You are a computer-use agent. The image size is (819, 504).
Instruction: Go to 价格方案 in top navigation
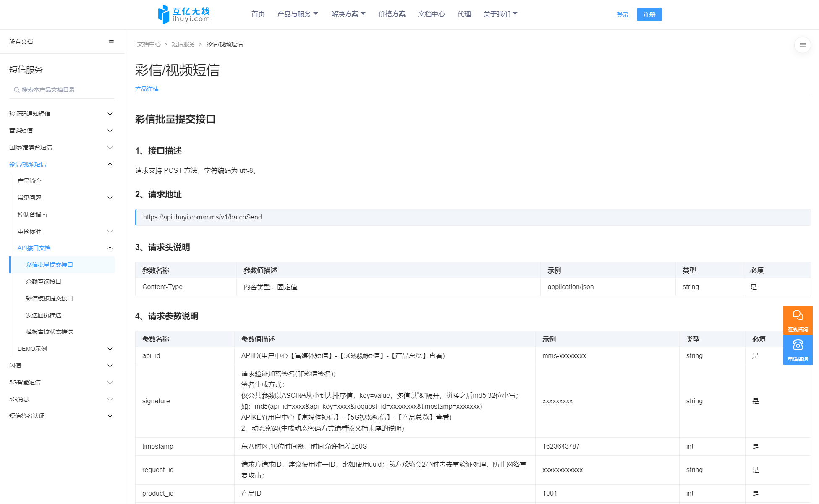[x=392, y=14]
